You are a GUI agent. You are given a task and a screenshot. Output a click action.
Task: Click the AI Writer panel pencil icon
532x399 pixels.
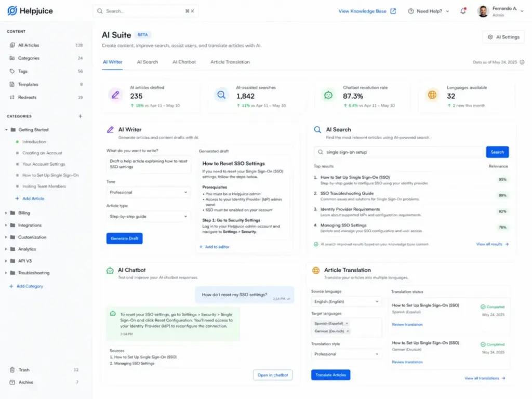point(110,130)
